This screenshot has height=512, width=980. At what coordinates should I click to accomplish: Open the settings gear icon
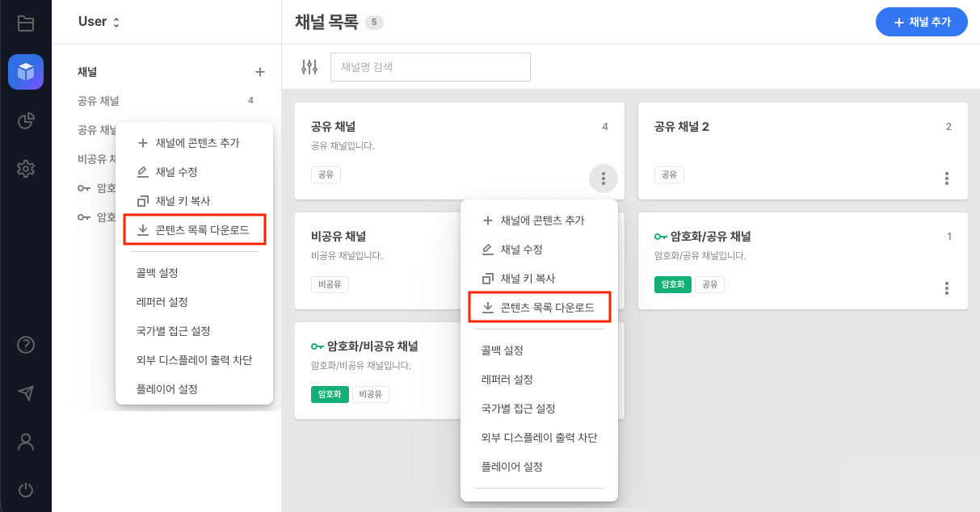tap(25, 168)
